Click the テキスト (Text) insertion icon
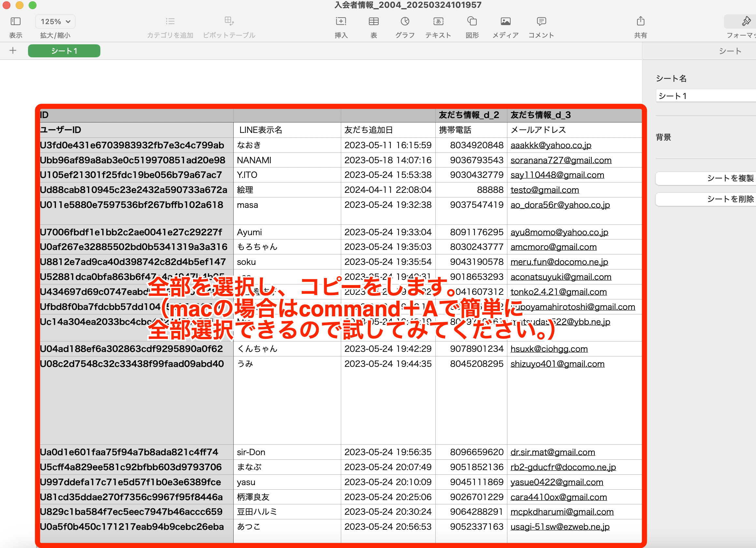 438,21
